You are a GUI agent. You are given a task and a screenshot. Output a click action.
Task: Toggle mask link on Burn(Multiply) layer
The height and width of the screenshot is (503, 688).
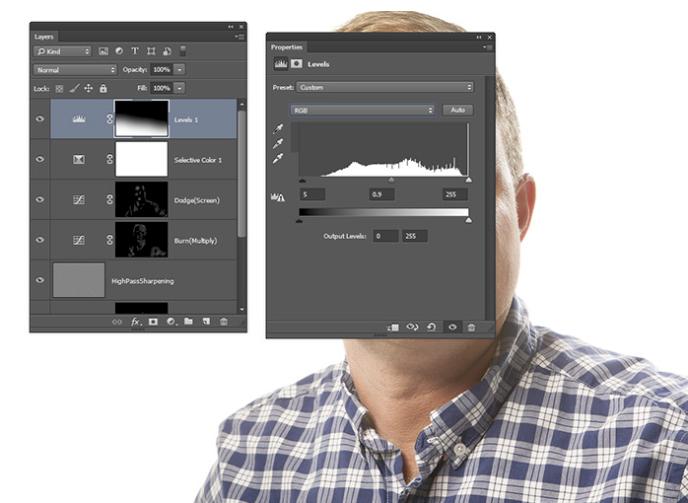point(109,240)
